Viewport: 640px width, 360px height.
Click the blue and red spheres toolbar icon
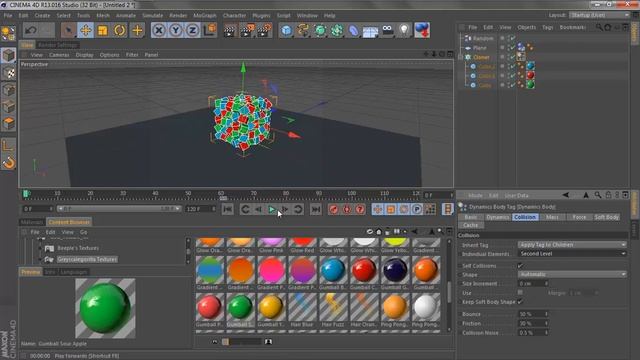tap(422, 31)
